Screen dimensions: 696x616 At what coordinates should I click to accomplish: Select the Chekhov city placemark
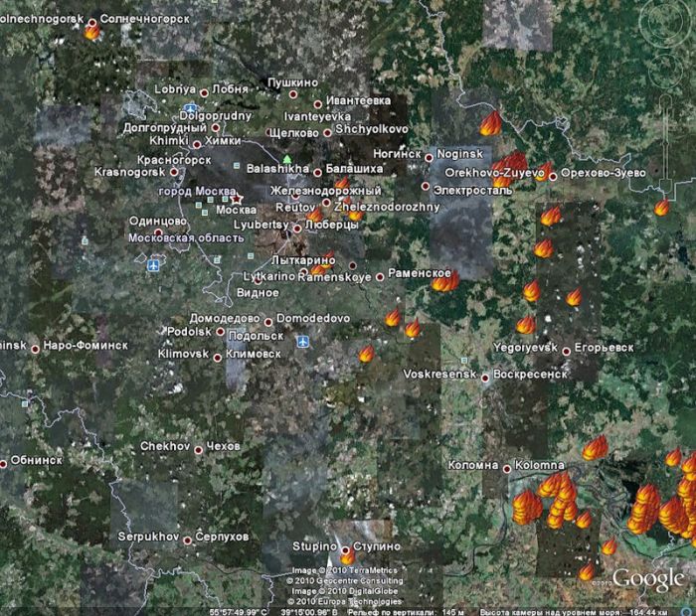pyautogui.click(x=199, y=449)
